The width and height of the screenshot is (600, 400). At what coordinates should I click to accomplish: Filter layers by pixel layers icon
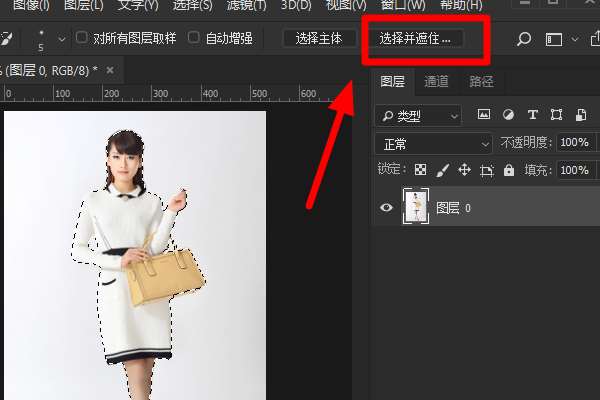pyautogui.click(x=484, y=114)
